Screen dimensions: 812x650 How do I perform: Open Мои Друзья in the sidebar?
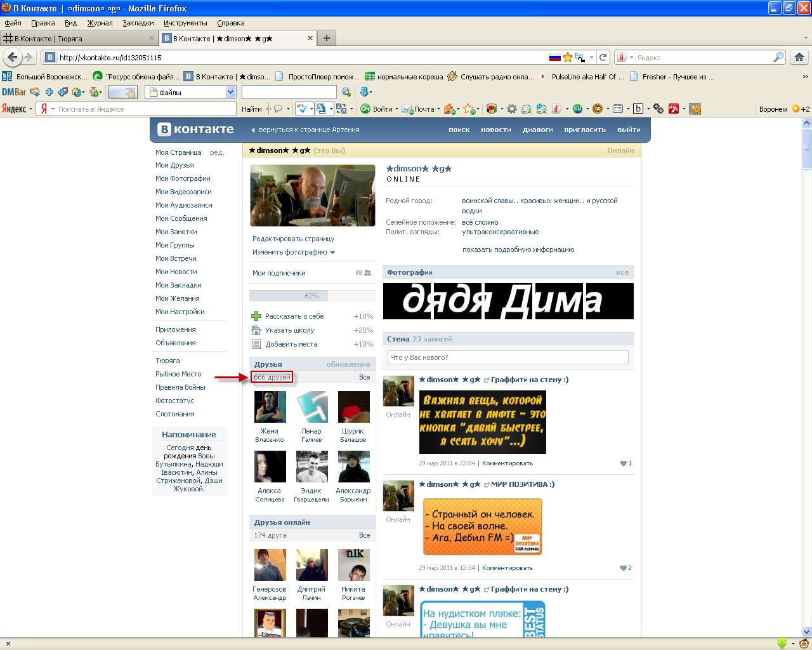tap(174, 165)
